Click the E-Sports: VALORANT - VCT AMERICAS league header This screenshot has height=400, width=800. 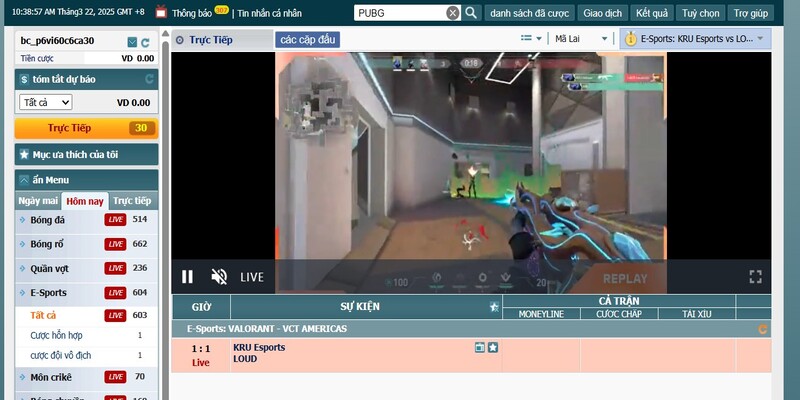tap(267, 329)
